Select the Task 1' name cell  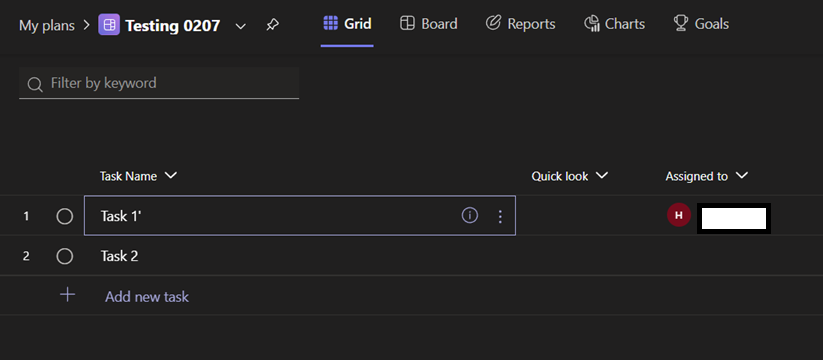pos(300,216)
